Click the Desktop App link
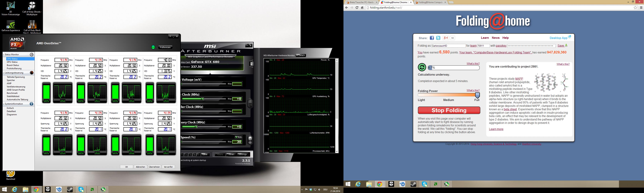 560,38
